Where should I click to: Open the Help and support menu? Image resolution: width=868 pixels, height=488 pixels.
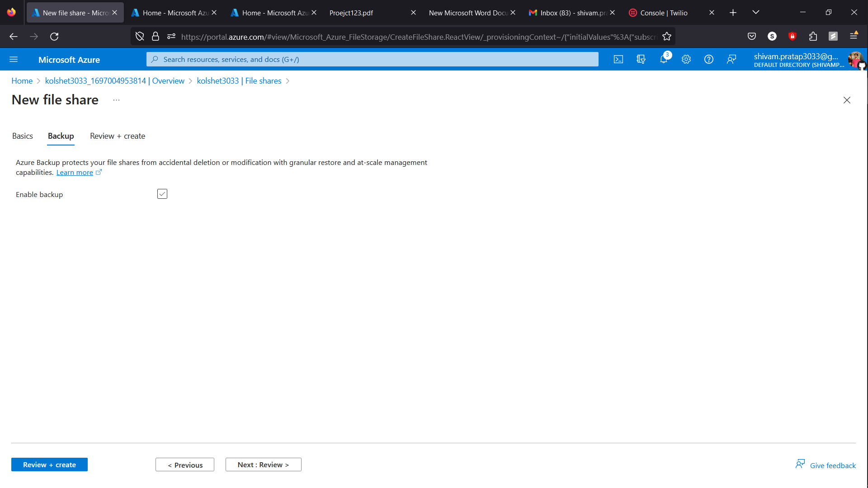(708, 59)
